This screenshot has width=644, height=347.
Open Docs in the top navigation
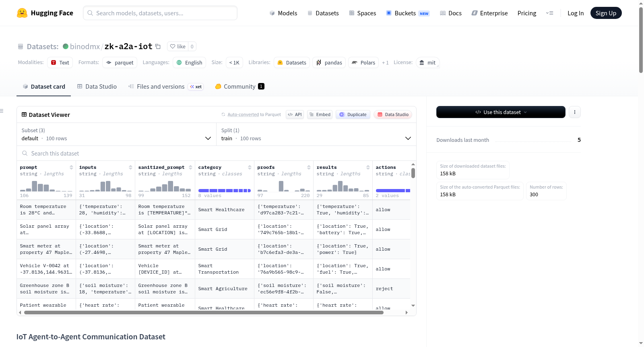coord(450,13)
